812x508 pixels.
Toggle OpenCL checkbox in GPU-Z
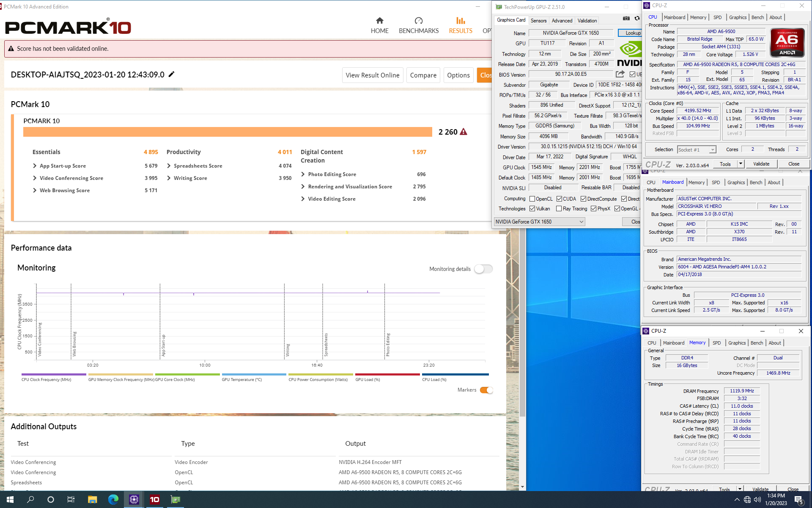click(x=532, y=199)
